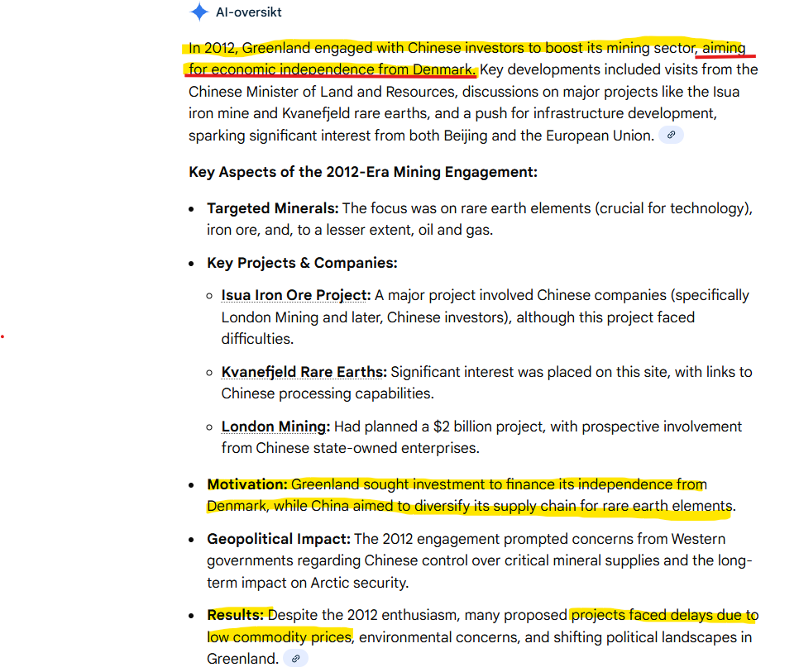Open source link chip after 'European Union'
Viewport: 799px width, 672px height.
(671, 135)
